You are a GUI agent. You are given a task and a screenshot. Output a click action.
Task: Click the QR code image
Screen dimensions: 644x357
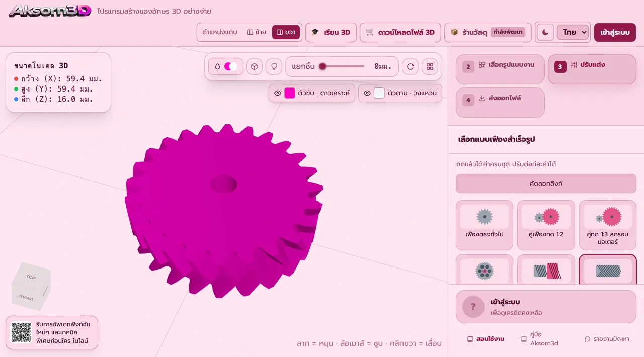pos(21,332)
